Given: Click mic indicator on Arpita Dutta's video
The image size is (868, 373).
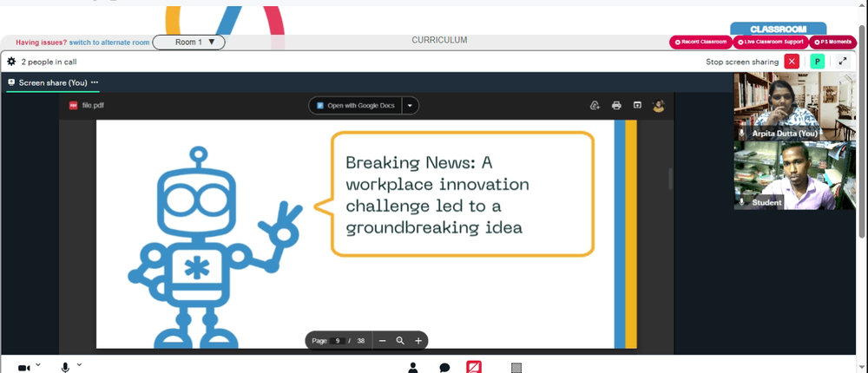Looking at the screenshot, I should [x=742, y=134].
